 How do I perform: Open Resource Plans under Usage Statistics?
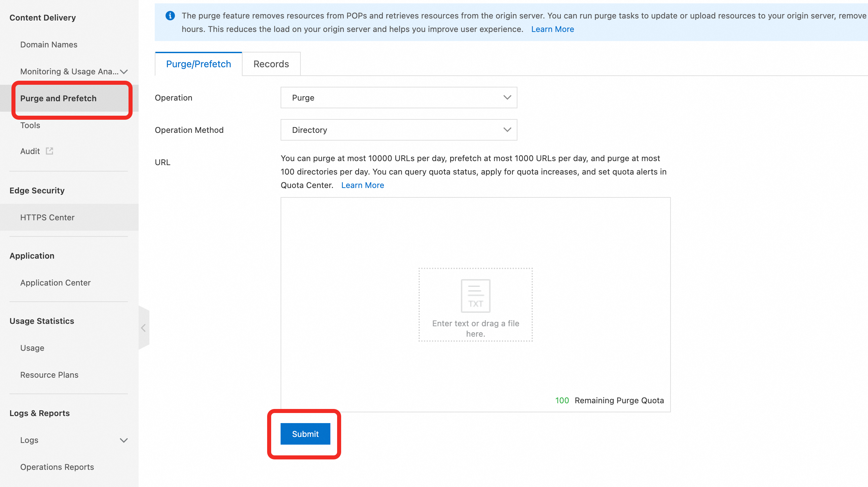click(49, 375)
